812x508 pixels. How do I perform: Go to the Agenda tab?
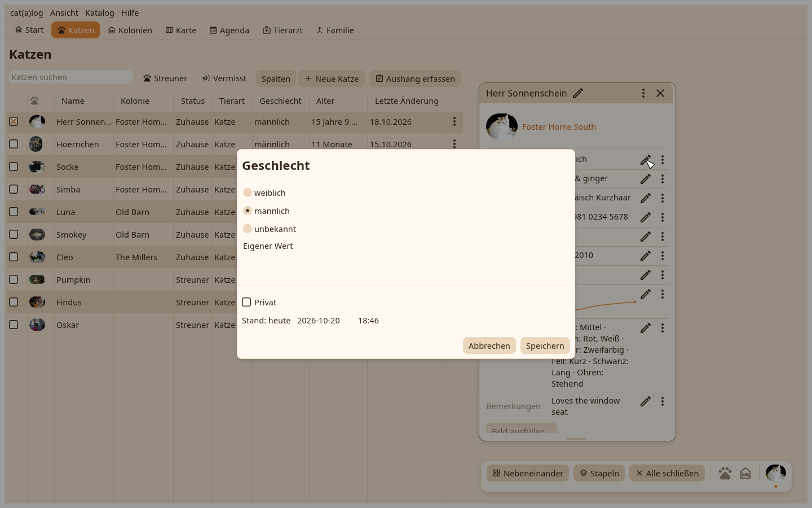(230, 30)
